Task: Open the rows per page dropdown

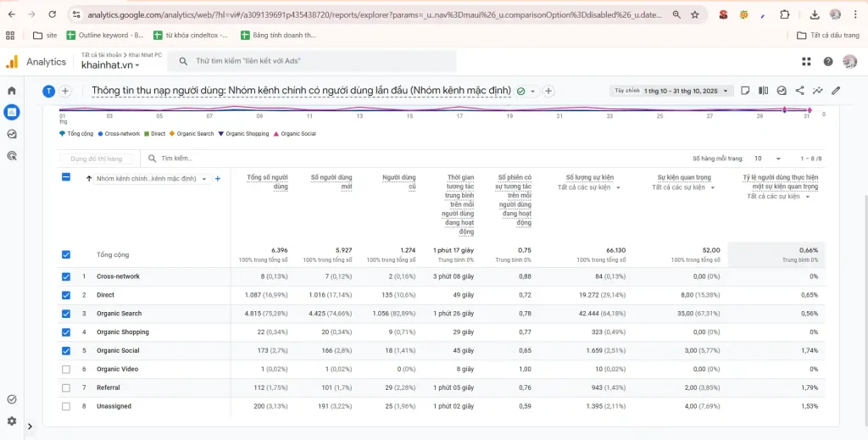Action: pos(767,159)
